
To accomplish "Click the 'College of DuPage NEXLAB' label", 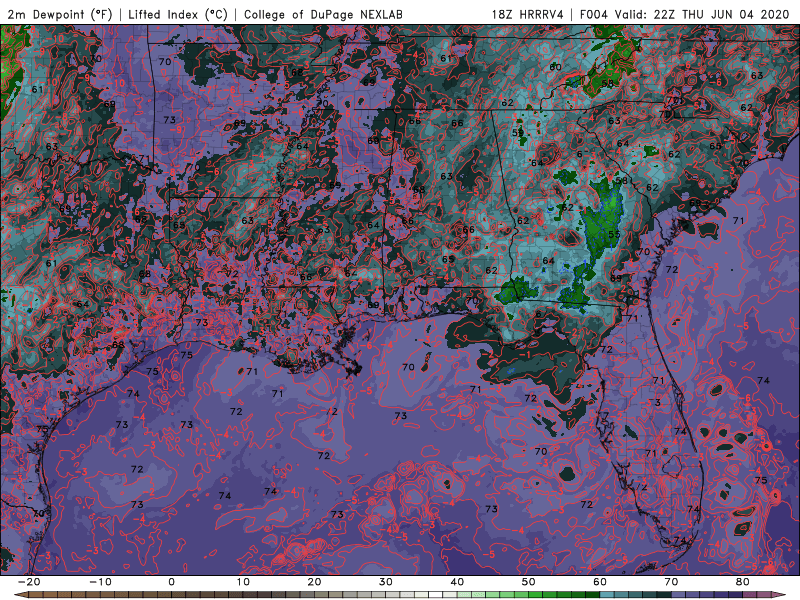I will (323, 14).
